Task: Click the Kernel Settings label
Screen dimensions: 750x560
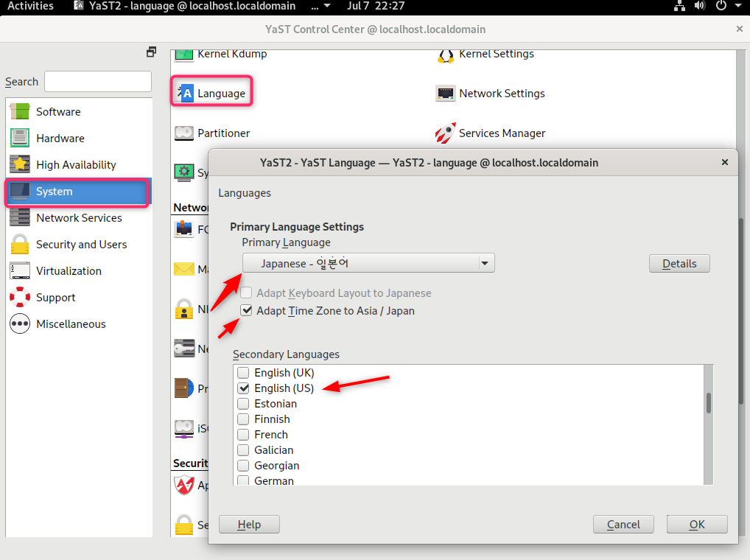Action: [x=497, y=54]
